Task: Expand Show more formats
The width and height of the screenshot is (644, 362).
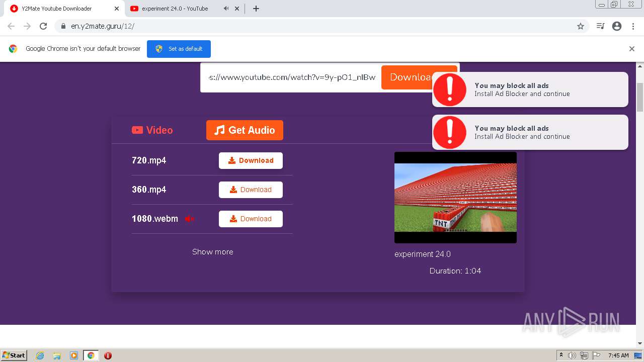Action: coord(213,252)
